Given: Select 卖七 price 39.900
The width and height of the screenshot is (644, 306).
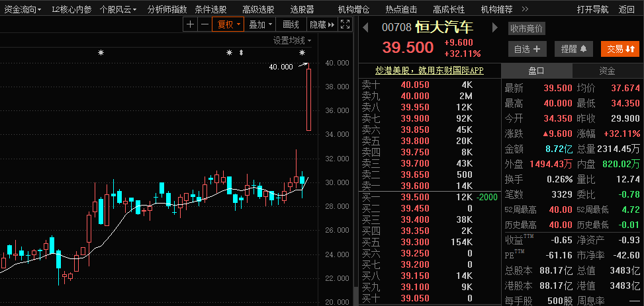Looking at the screenshot, I should (x=415, y=118).
